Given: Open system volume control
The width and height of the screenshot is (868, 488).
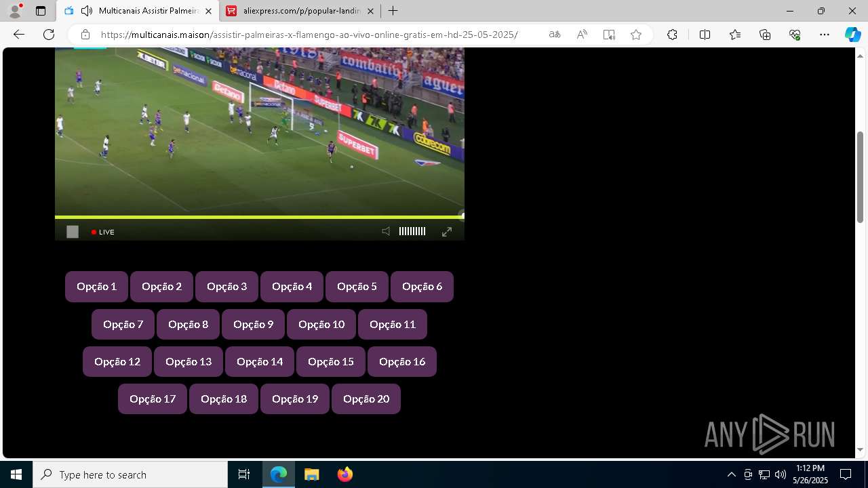Looking at the screenshot, I should coord(781,474).
